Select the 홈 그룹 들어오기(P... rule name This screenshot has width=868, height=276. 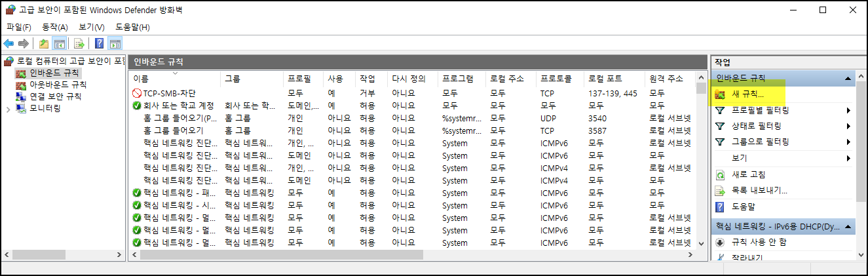pyautogui.click(x=180, y=119)
